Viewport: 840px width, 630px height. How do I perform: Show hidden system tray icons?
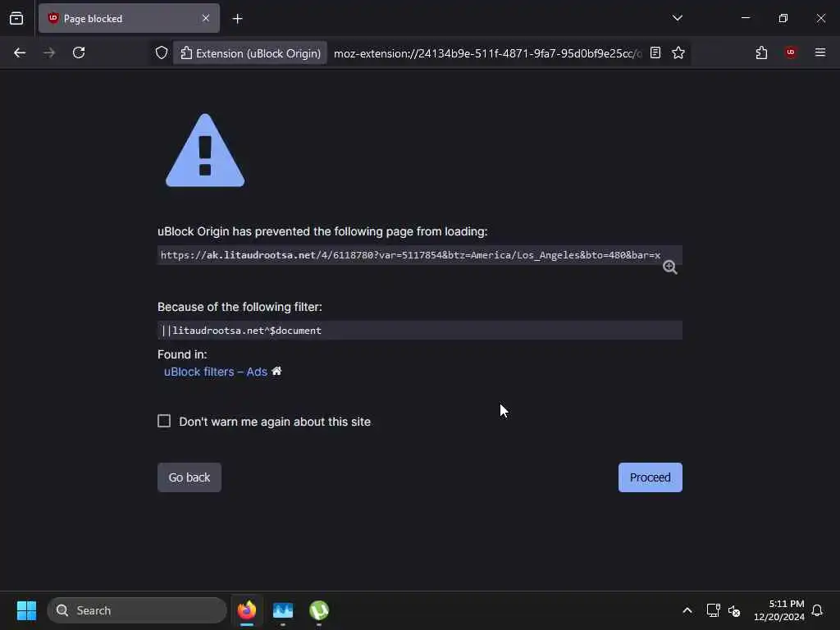[x=687, y=610]
